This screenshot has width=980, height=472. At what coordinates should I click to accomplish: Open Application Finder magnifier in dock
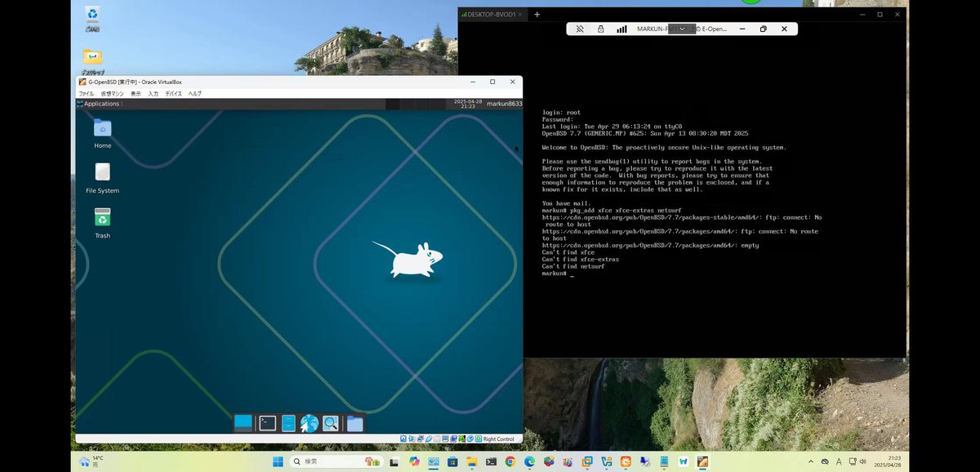point(331,423)
